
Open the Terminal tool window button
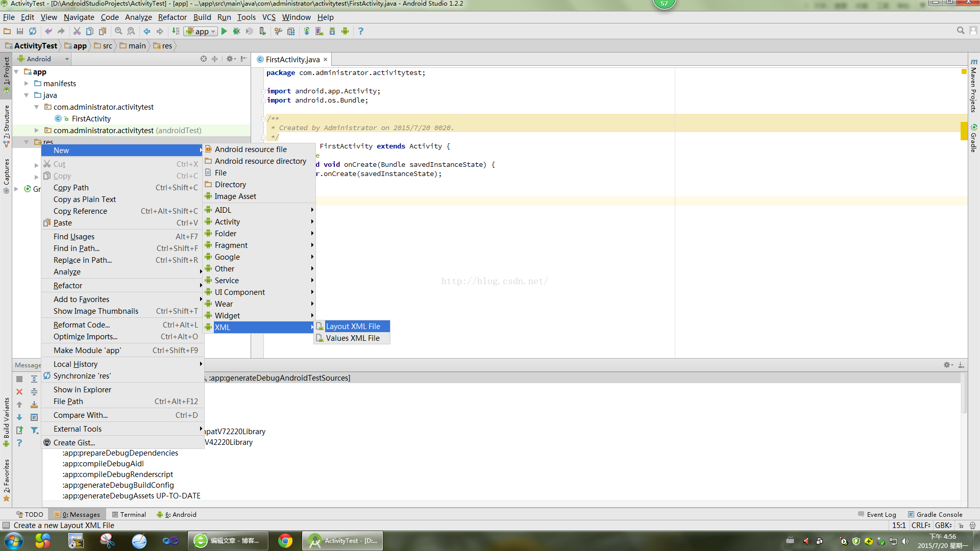coord(129,514)
